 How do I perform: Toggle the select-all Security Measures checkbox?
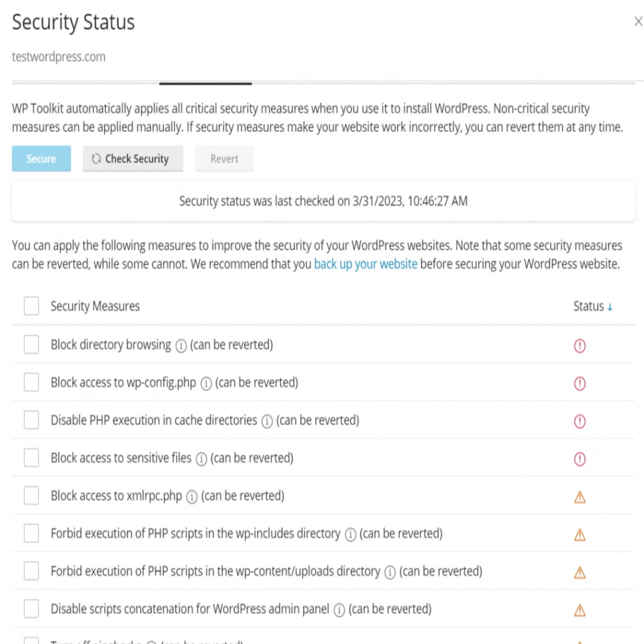31,306
